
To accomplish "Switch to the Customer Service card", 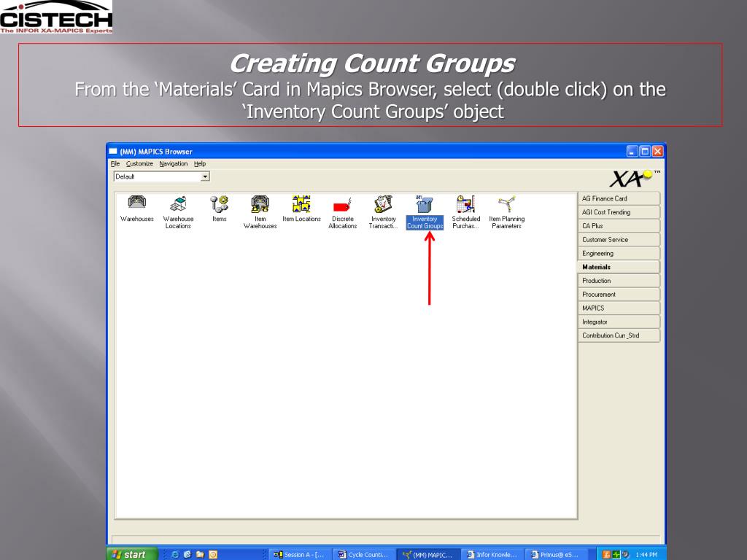I will pyautogui.click(x=619, y=239).
